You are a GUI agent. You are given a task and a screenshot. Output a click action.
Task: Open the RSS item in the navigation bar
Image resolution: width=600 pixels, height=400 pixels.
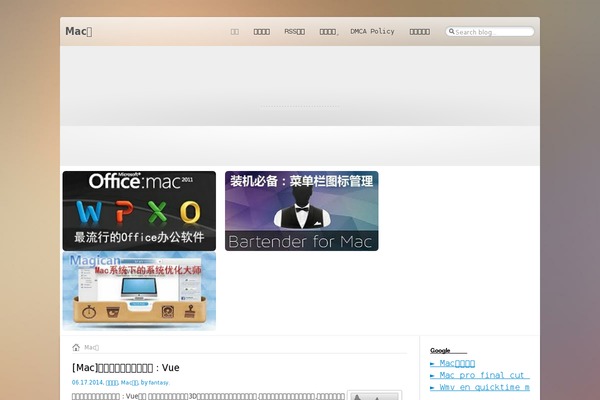(x=294, y=31)
